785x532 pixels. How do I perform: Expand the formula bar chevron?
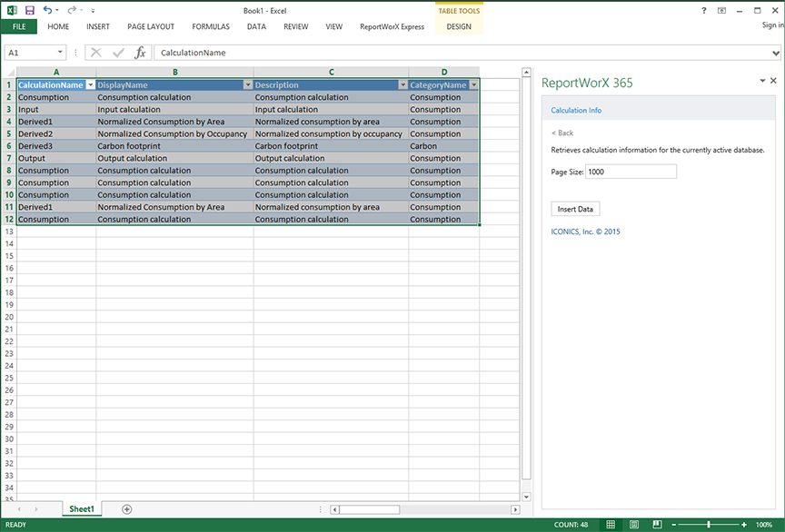(775, 53)
